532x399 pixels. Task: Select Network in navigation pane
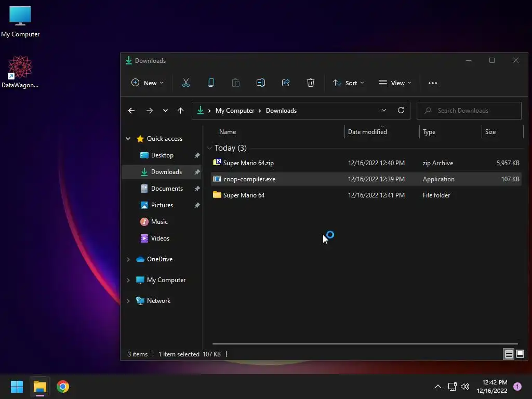point(158,301)
